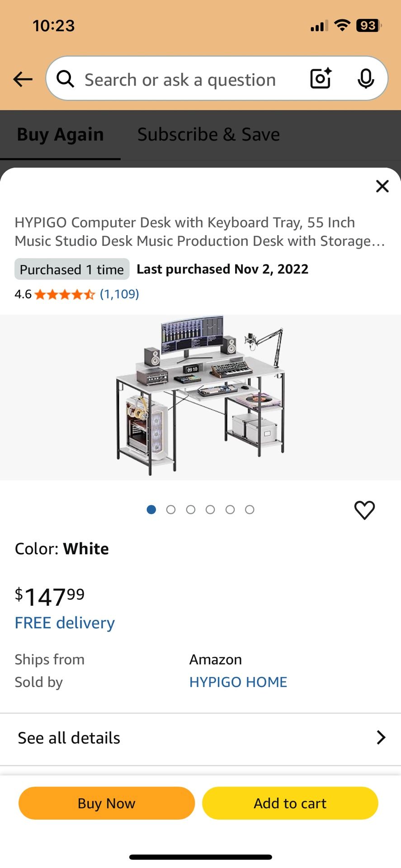Open the HYPIGO HOME seller link
The image size is (401, 868).
(x=238, y=682)
